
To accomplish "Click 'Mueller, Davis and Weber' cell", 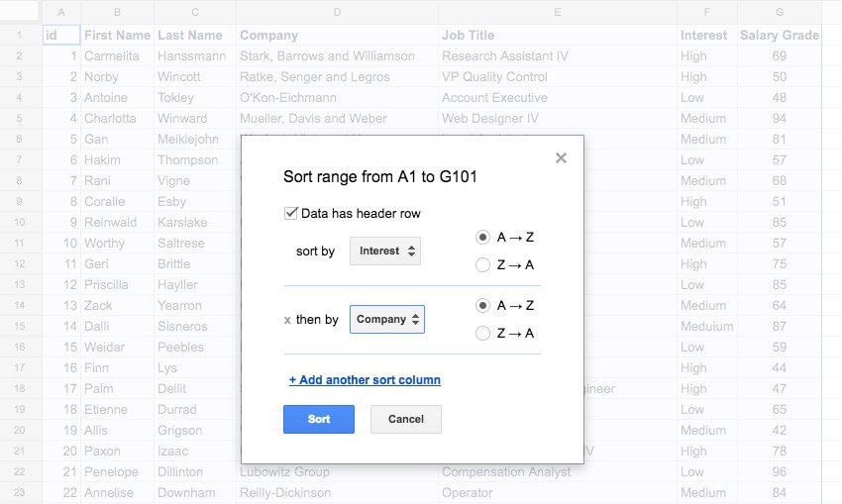I will [337, 118].
